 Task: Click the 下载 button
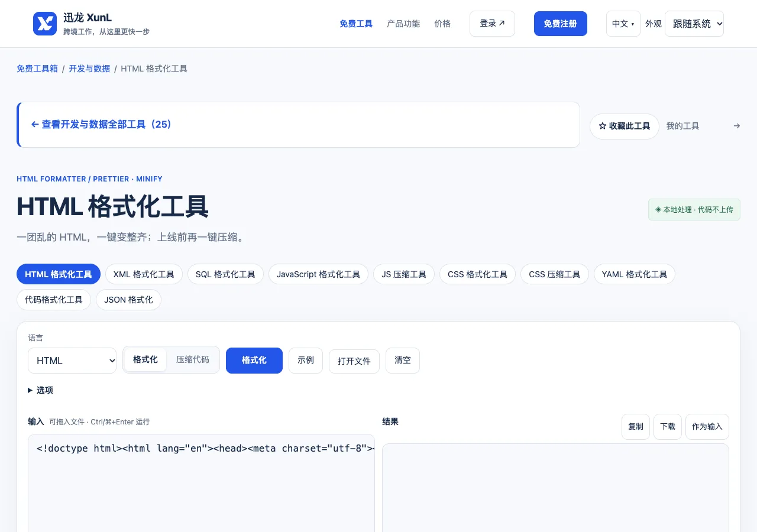point(668,427)
